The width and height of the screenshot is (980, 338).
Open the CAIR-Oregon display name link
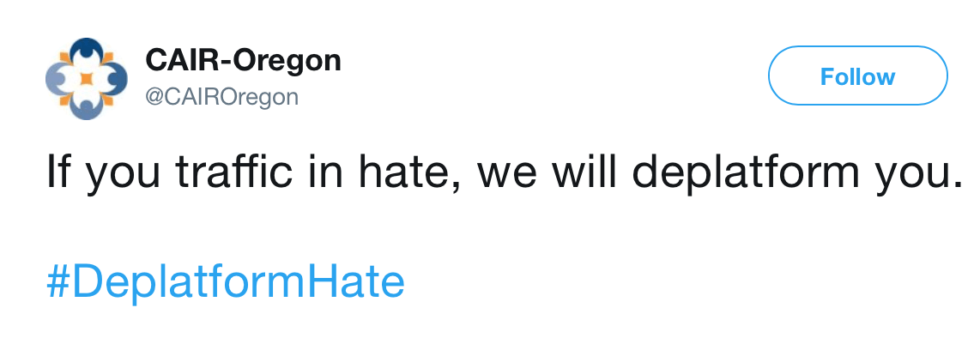[243, 61]
